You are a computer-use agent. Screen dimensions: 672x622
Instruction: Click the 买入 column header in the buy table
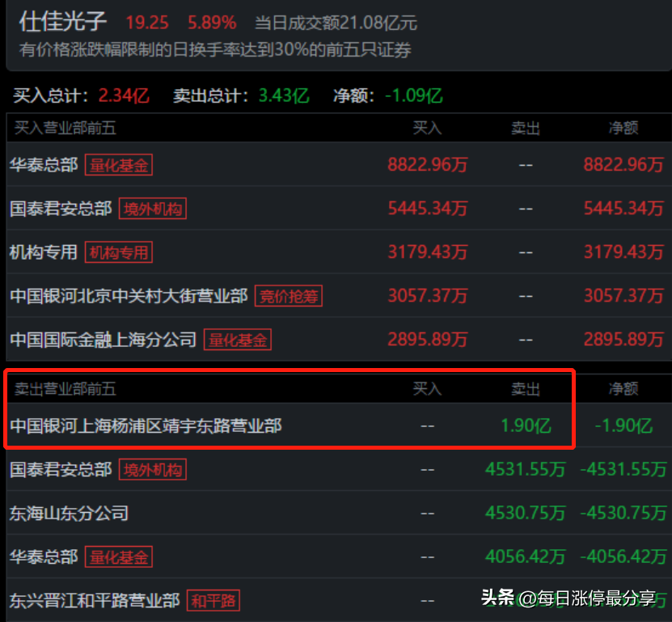coord(427,128)
